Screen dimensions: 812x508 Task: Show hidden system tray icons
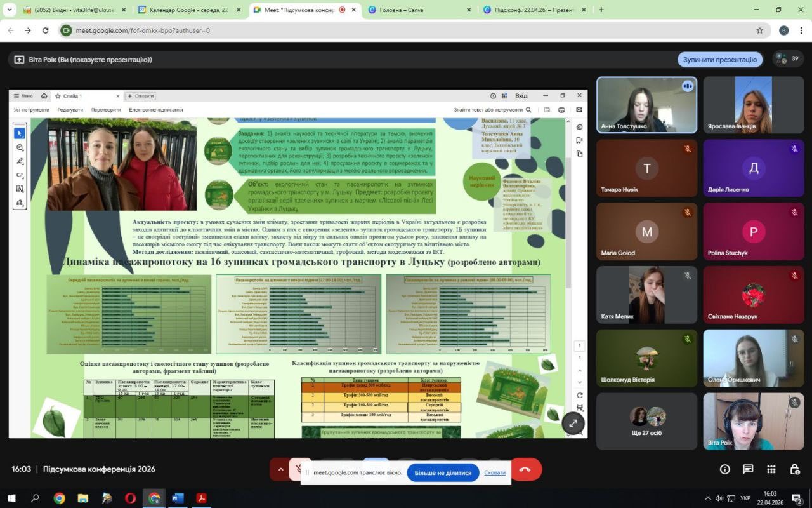coord(708,498)
